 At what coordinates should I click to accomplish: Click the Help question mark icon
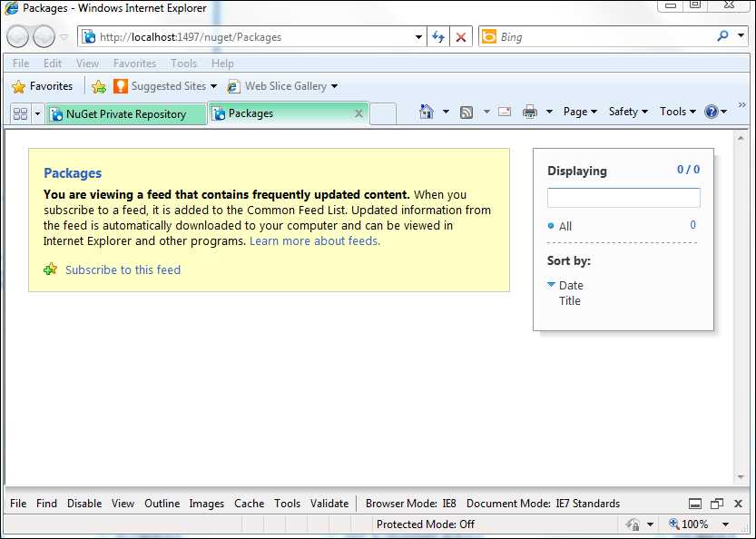tap(712, 112)
